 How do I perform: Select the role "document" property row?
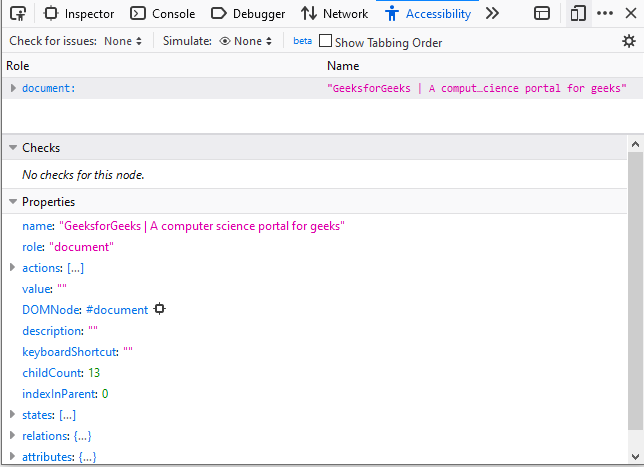pyautogui.click(x=315, y=247)
